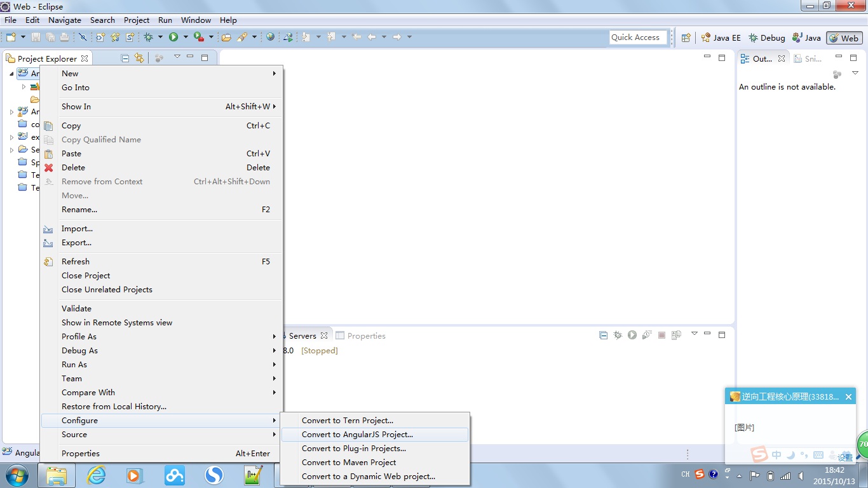This screenshot has width=868, height=488.
Task: Select Convert to Plug-in Projects
Action: [x=375, y=449]
